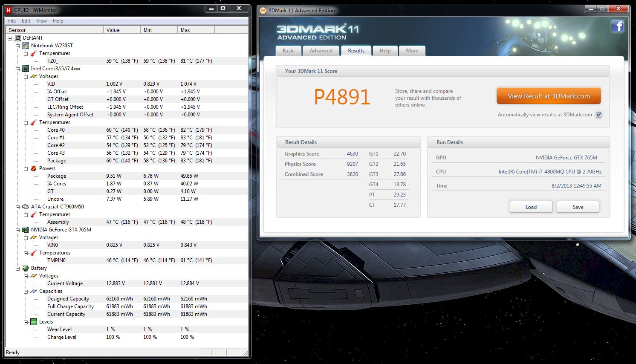The image size is (636, 364).
Task: Click the Save button
Action: click(x=578, y=207)
